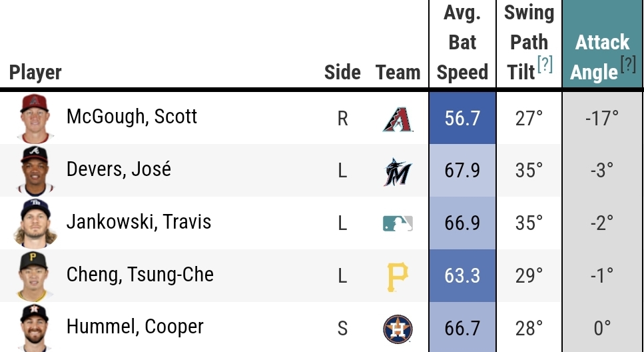Viewport: 644px width, 352px height.
Task: Click Scott McGough's headshot photo
Action: pyautogui.click(x=35, y=118)
